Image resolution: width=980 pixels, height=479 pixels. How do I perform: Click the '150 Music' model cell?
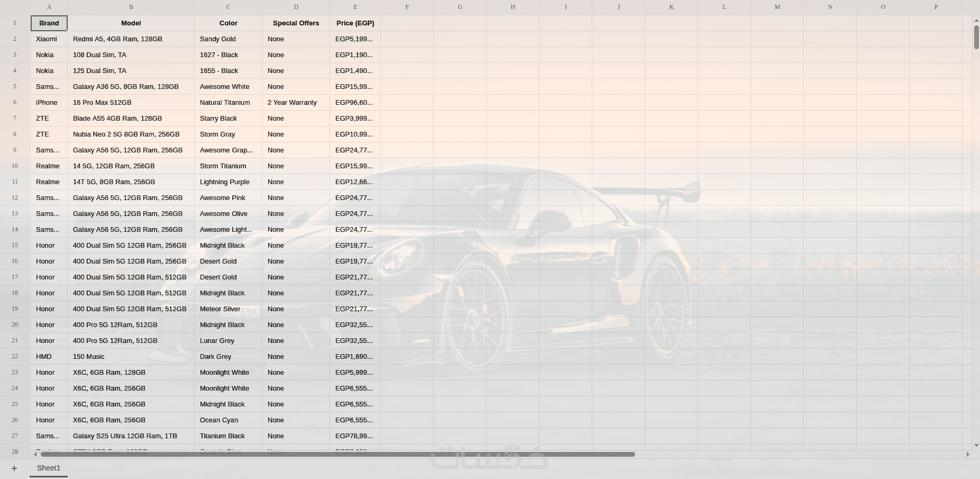[x=131, y=357]
